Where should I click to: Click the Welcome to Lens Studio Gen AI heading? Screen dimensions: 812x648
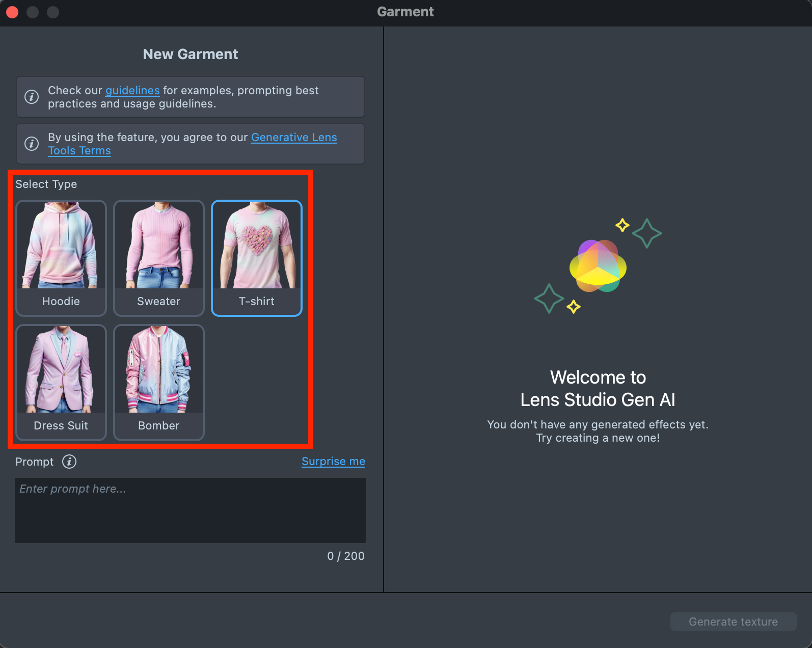598,389
